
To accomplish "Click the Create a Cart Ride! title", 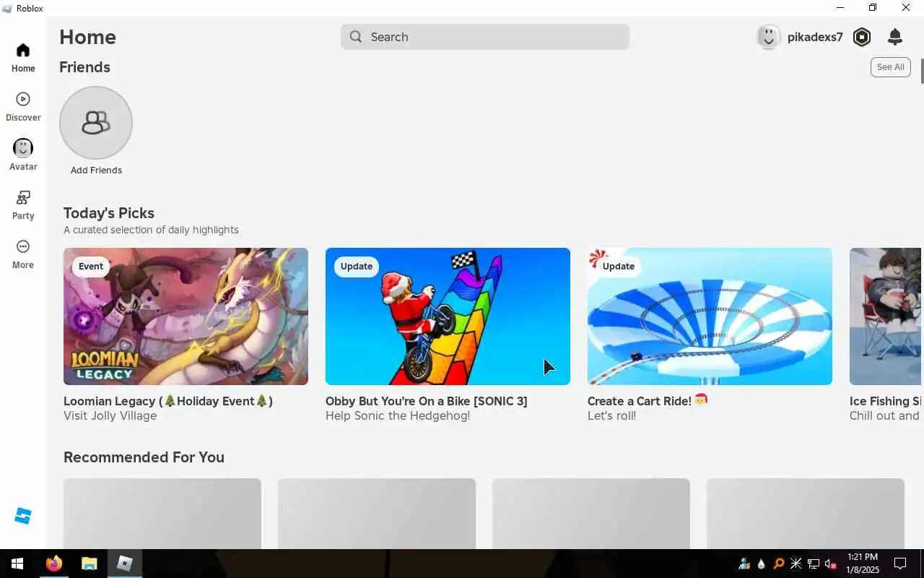I will [648, 400].
